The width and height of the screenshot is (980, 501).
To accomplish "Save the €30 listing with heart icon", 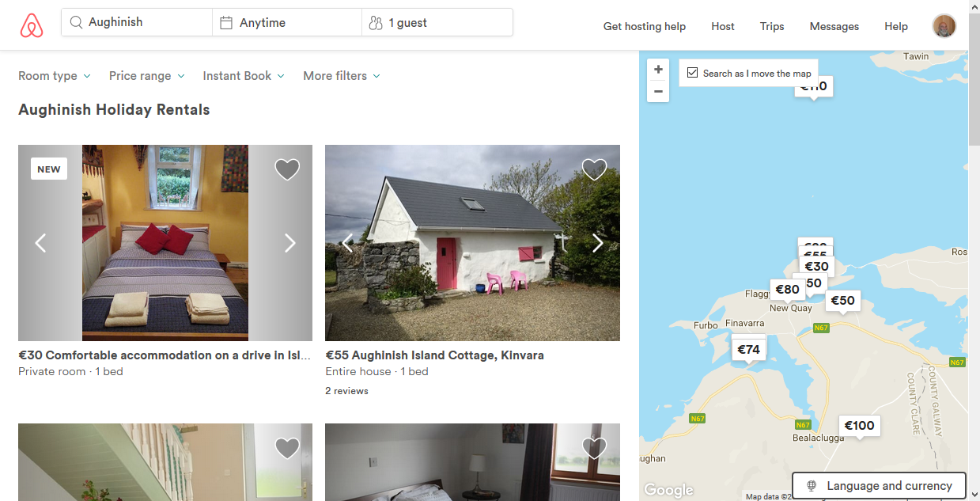I will [x=287, y=169].
